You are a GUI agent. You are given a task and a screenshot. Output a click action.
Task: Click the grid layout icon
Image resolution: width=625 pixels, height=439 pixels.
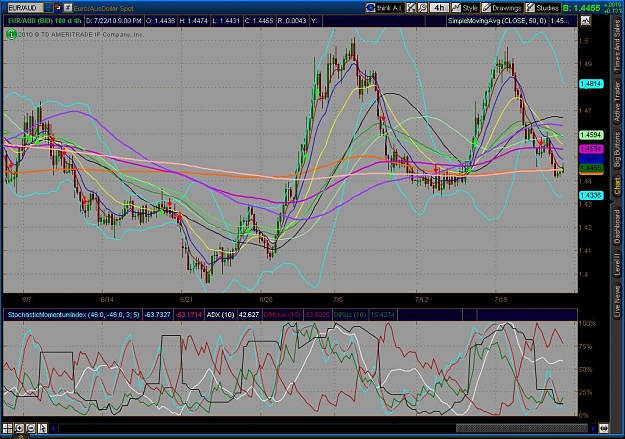(8, 428)
